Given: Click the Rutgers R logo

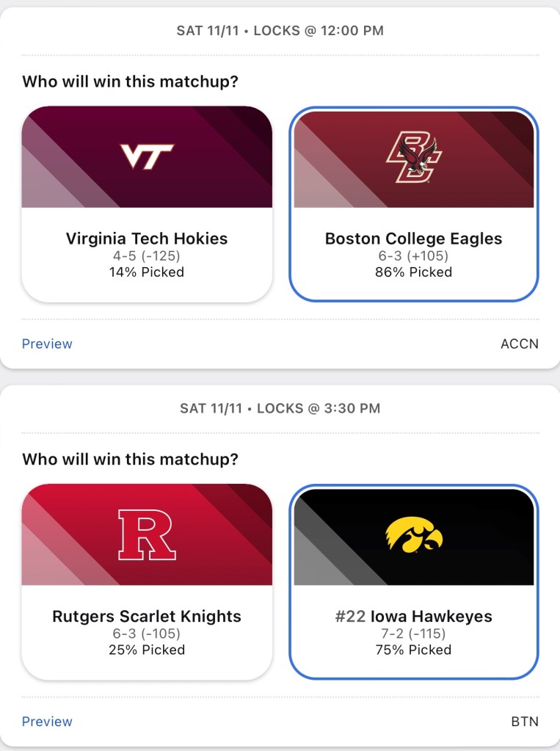Looking at the screenshot, I should pyautogui.click(x=147, y=534).
